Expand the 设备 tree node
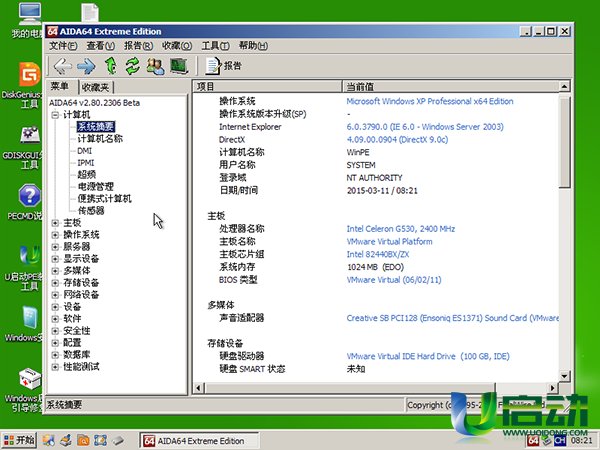This screenshot has width=600, height=450. pyautogui.click(x=55, y=307)
